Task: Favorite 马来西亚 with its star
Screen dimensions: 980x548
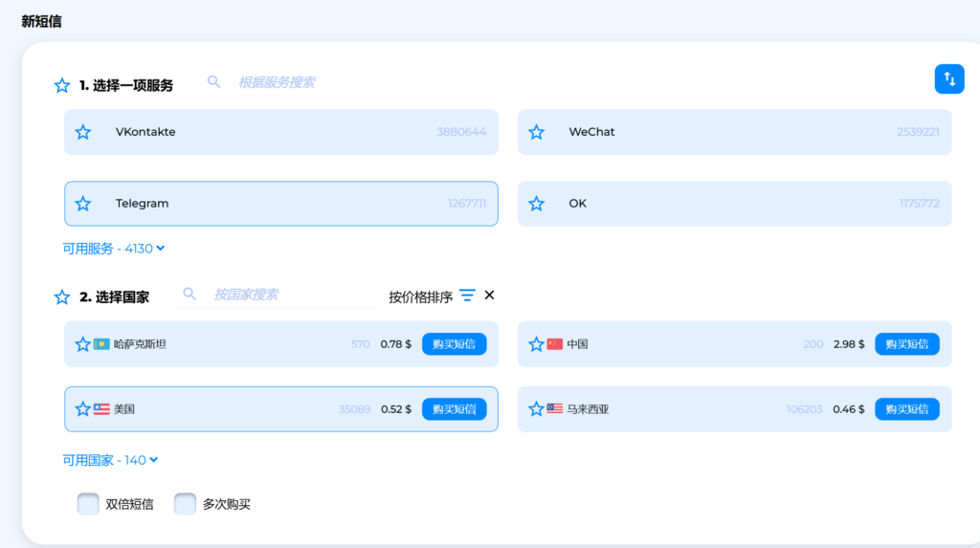Action: coord(536,409)
